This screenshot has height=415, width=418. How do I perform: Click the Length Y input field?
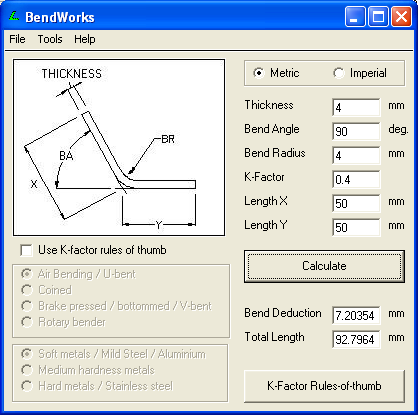356,227
